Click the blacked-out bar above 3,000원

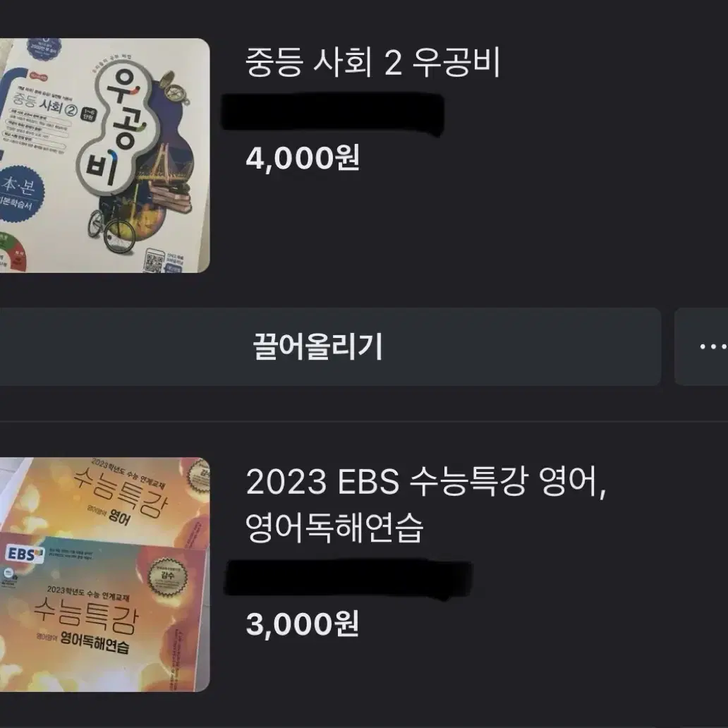click(348, 578)
